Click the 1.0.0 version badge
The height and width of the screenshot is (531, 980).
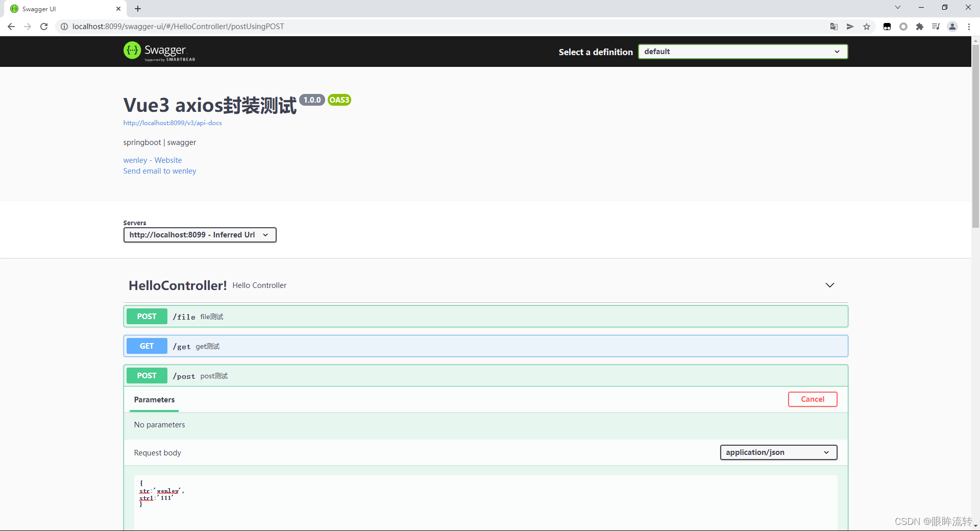[312, 100]
